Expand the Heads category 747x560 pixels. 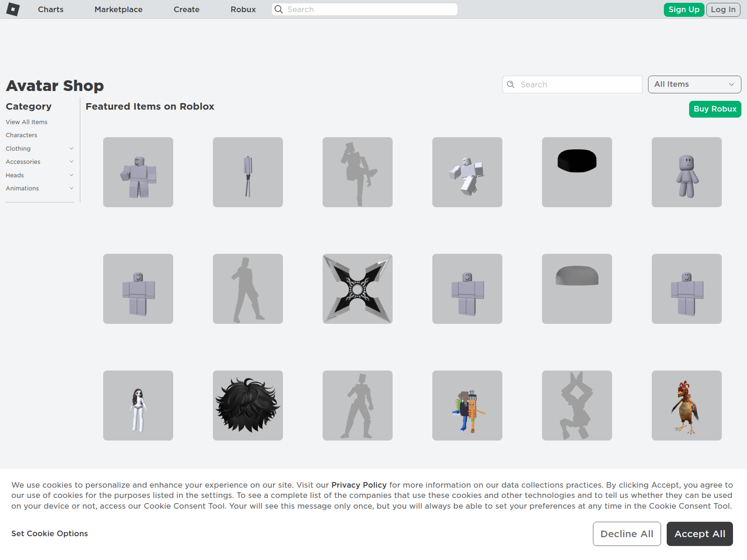coord(71,175)
